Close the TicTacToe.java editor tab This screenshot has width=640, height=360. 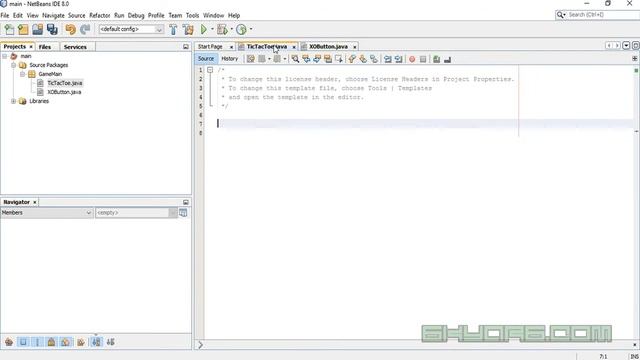tap(293, 47)
